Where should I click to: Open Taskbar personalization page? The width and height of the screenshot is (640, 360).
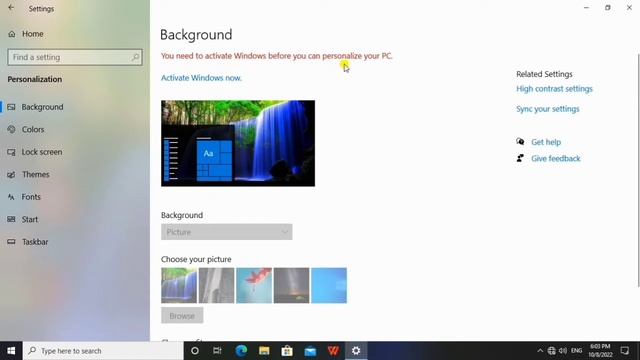pyautogui.click(x=35, y=242)
